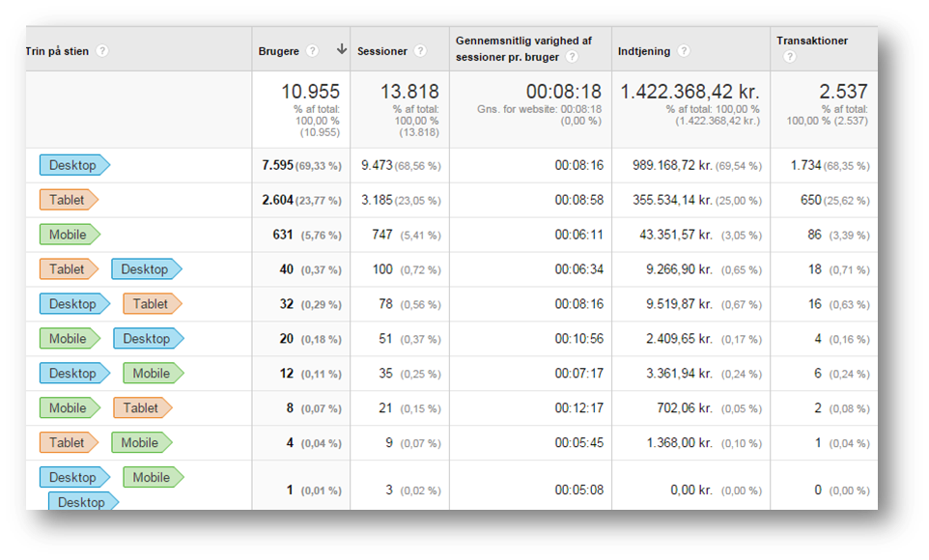
Task: Click Desktop tag in Tablet-Desktop row
Action: pyautogui.click(x=147, y=269)
